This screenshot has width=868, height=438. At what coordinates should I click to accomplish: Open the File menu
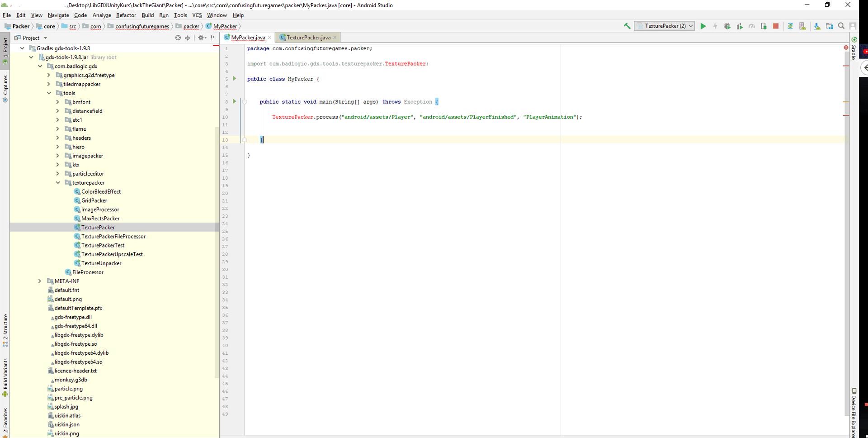click(7, 15)
